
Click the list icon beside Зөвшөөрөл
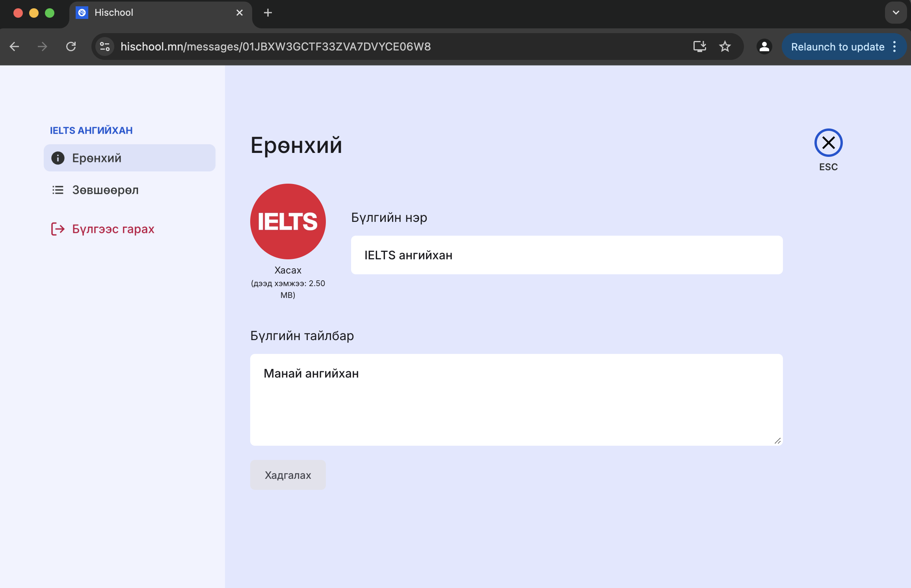tap(58, 190)
